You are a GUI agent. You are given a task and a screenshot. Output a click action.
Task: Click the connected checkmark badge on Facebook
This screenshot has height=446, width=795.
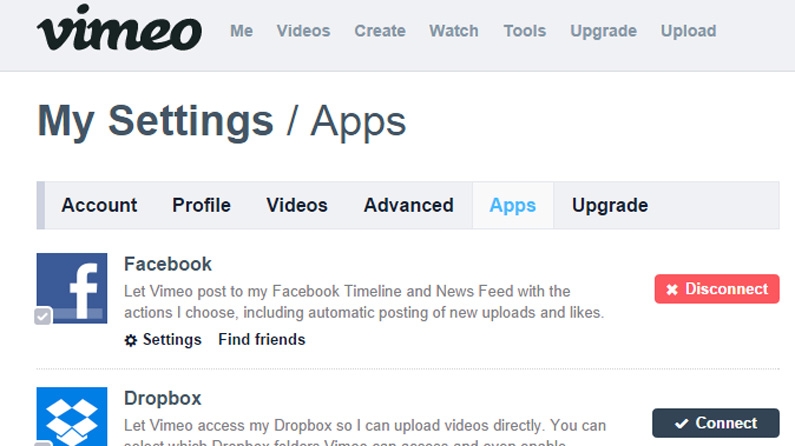(43, 316)
